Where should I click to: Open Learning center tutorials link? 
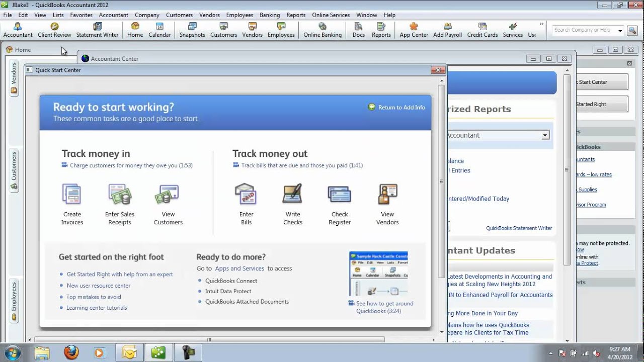pyautogui.click(x=97, y=308)
